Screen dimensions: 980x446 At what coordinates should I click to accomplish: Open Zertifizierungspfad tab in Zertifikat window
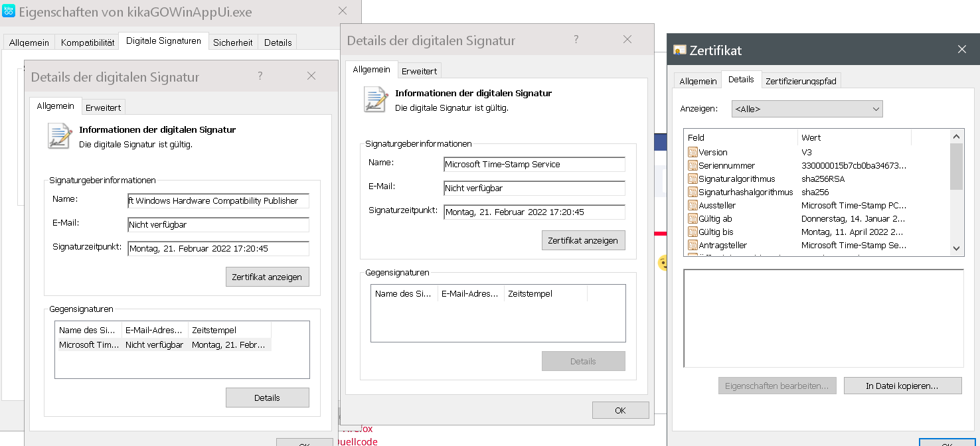(801, 81)
